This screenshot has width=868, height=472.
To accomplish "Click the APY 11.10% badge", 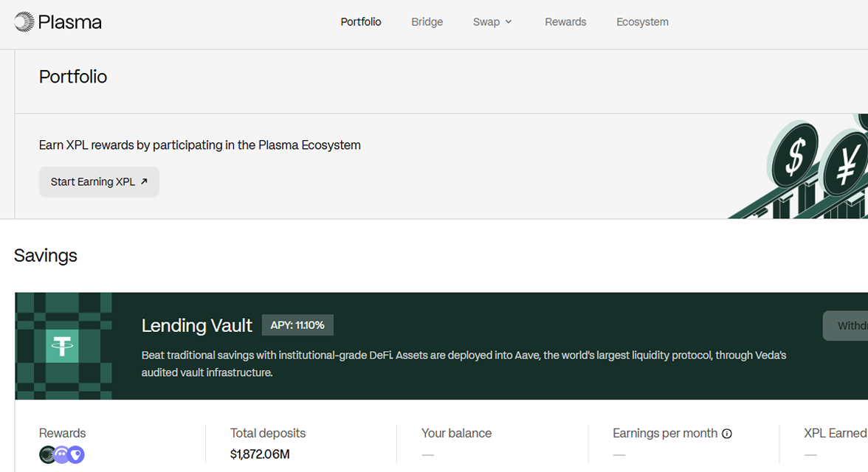I will [297, 325].
